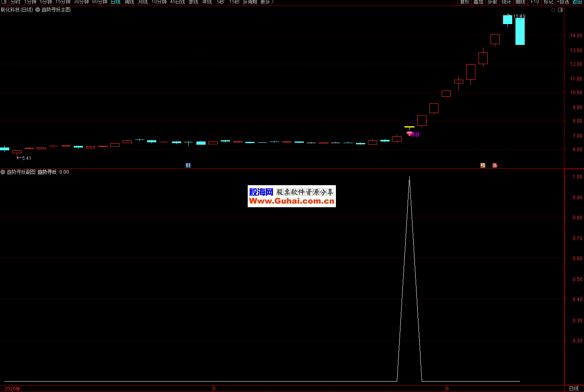Click the peak of the white indicator spike
The image size is (584, 392).
[x=409, y=177]
